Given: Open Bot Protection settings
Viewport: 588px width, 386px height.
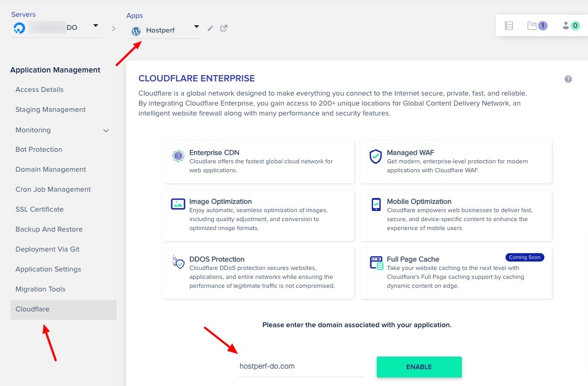Looking at the screenshot, I should pos(39,150).
